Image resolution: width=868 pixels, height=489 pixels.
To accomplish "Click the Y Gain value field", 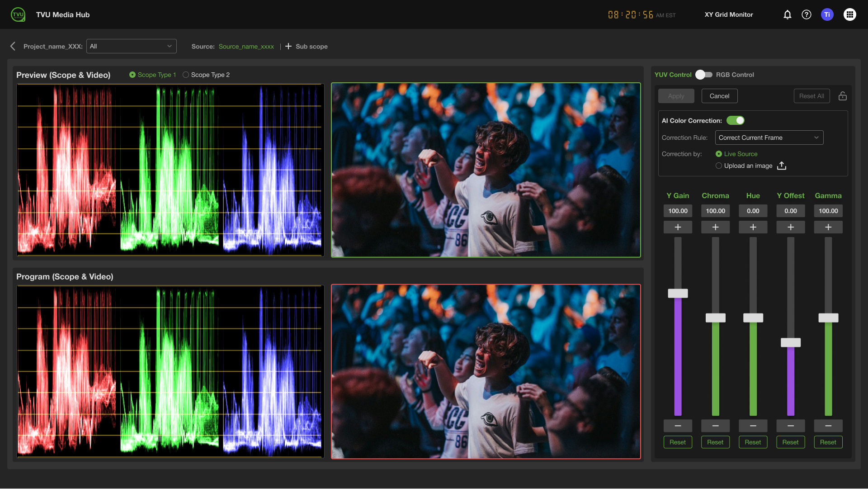I will (x=678, y=211).
